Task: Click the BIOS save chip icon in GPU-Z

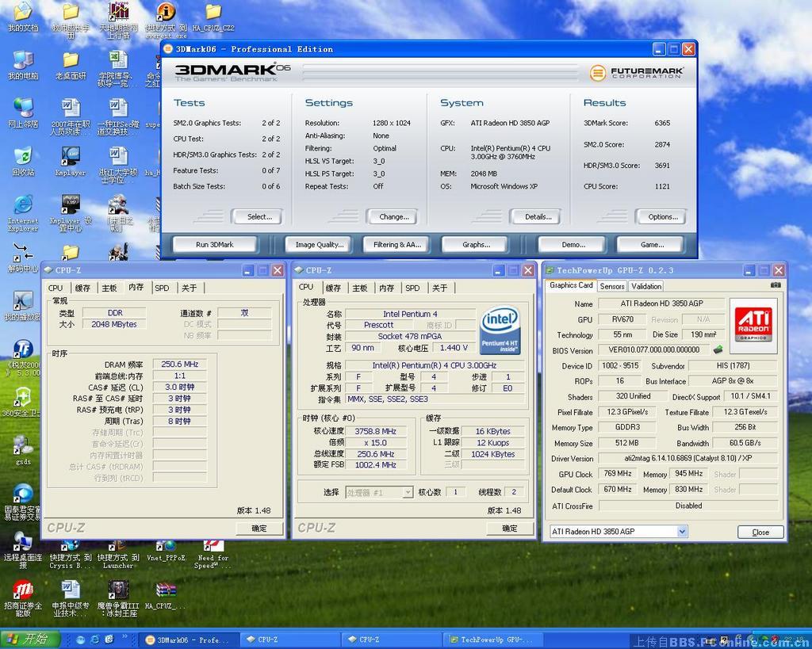Action: point(718,349)
